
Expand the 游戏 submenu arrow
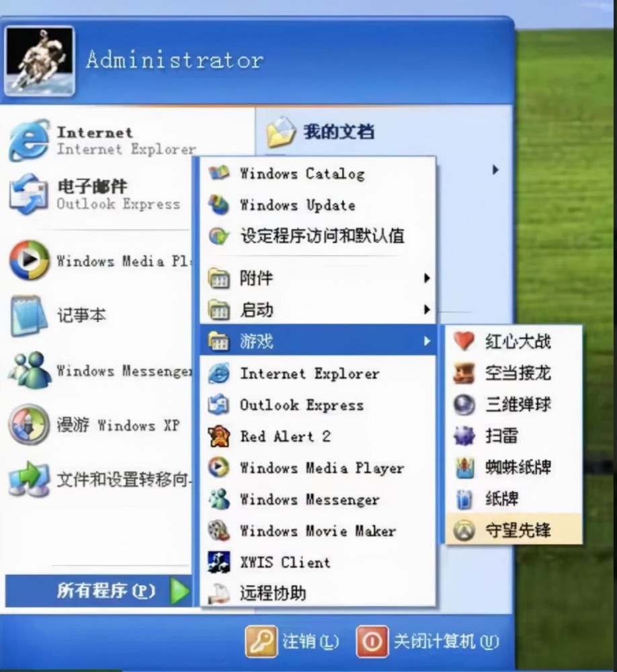426,341
